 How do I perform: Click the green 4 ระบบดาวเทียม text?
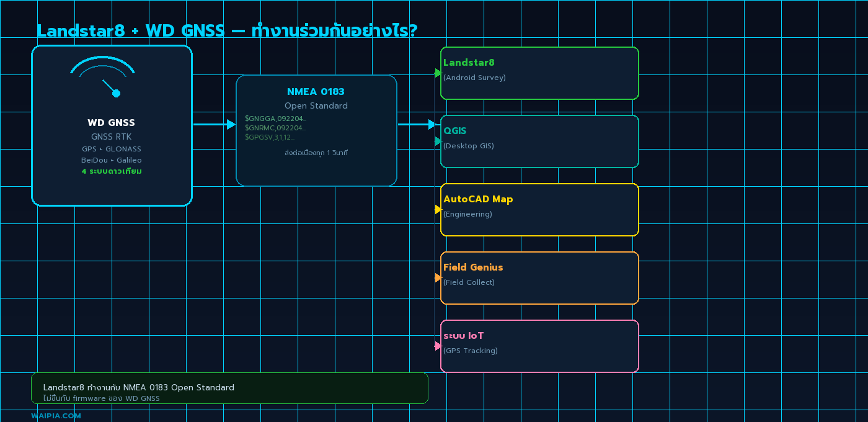112,171
